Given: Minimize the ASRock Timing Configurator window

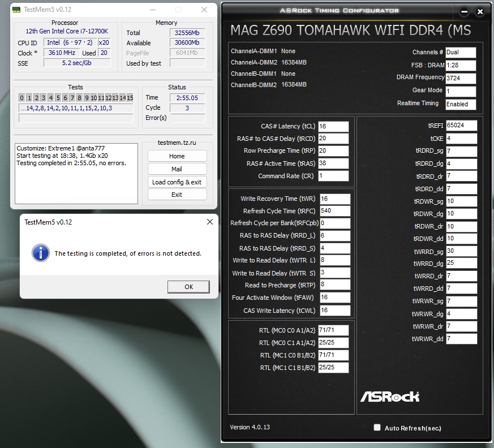Looking at the screenshot, I should tap(464, 12).
